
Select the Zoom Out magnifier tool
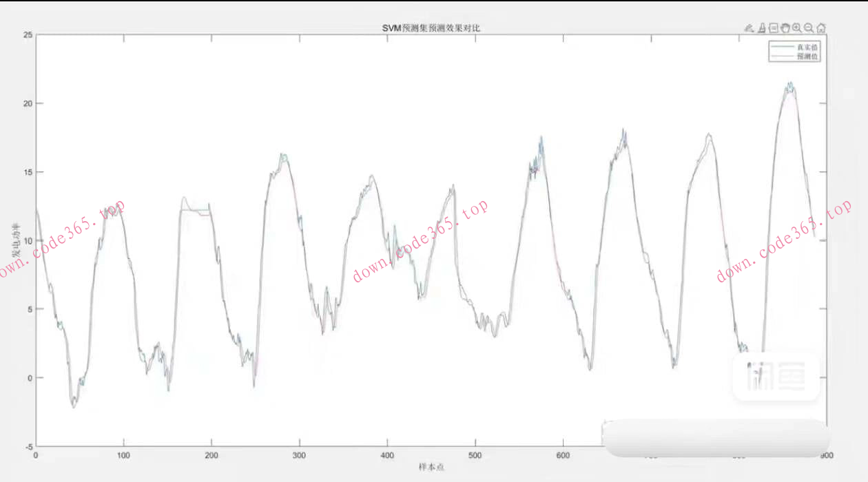(x=809, y=28)
